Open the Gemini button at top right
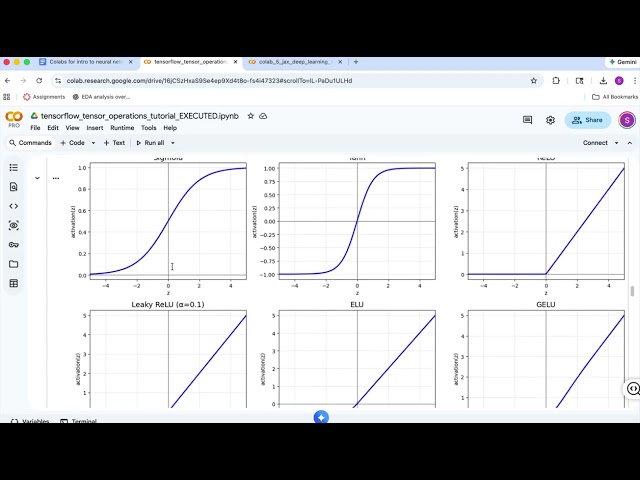640x480 pixels. pos(623,62)
